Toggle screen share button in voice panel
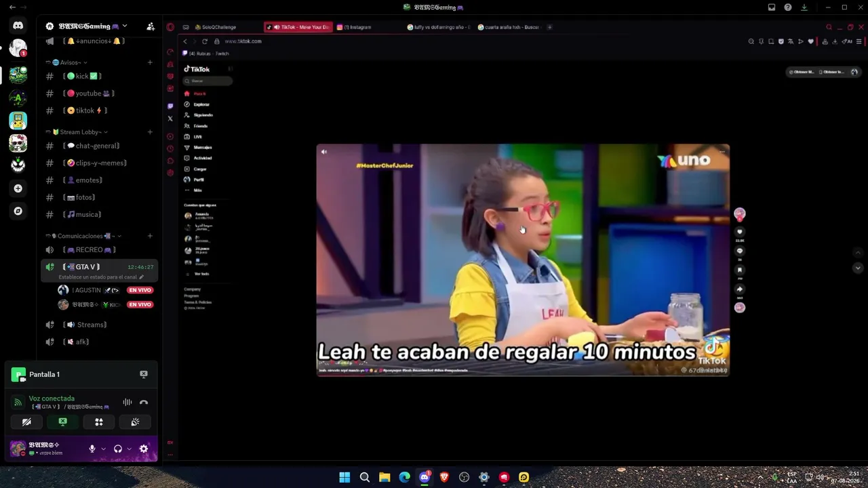Screen dimensions: 868x488 click(63, 422)
